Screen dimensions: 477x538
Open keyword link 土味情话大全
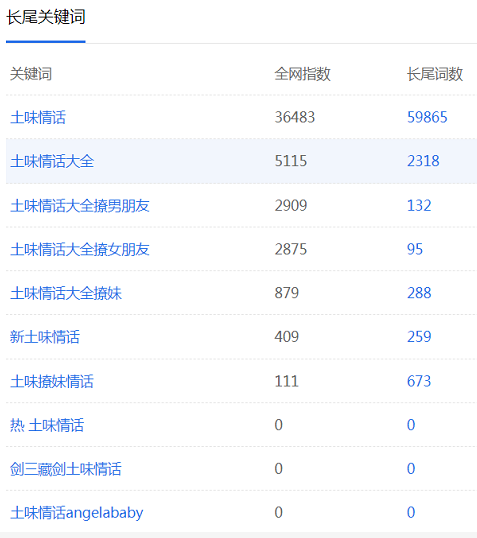point(52,161)
